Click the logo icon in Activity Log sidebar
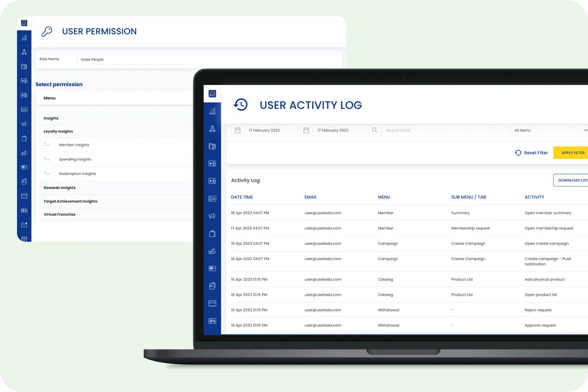 point(212,94)
